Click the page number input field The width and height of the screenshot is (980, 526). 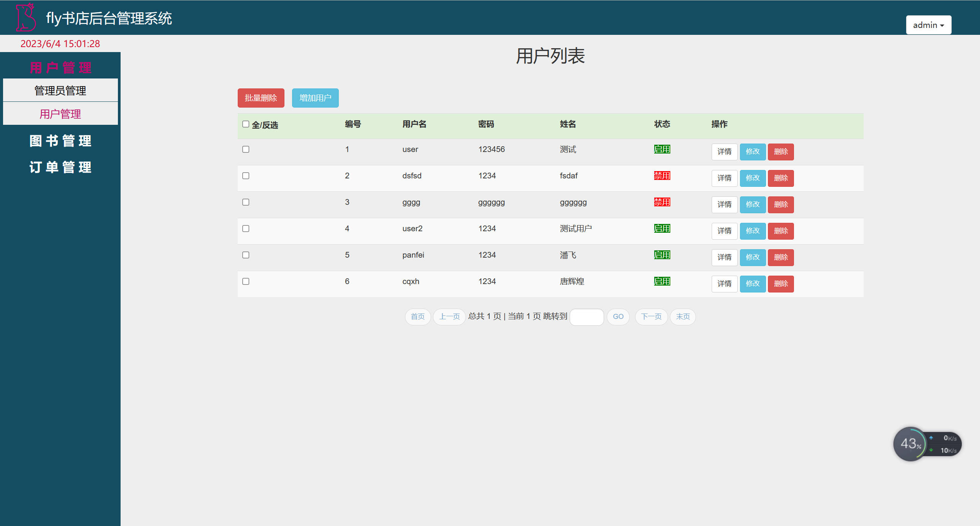click(586, 317)
